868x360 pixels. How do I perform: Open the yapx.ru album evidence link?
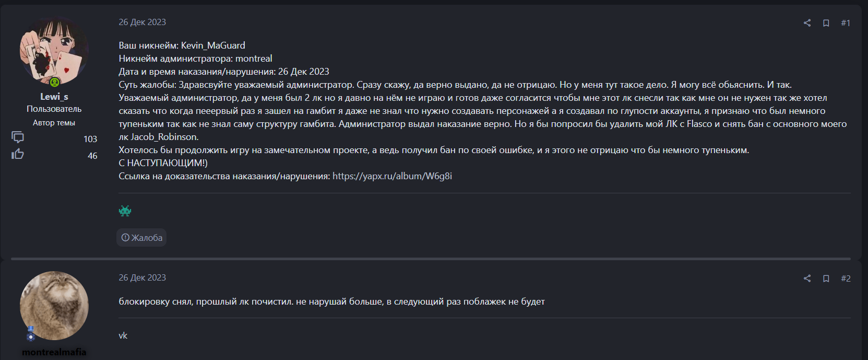(392, 176)
